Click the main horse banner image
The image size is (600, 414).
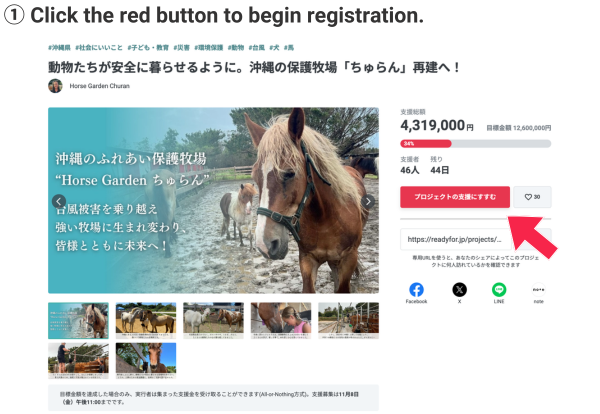point(214,200)
